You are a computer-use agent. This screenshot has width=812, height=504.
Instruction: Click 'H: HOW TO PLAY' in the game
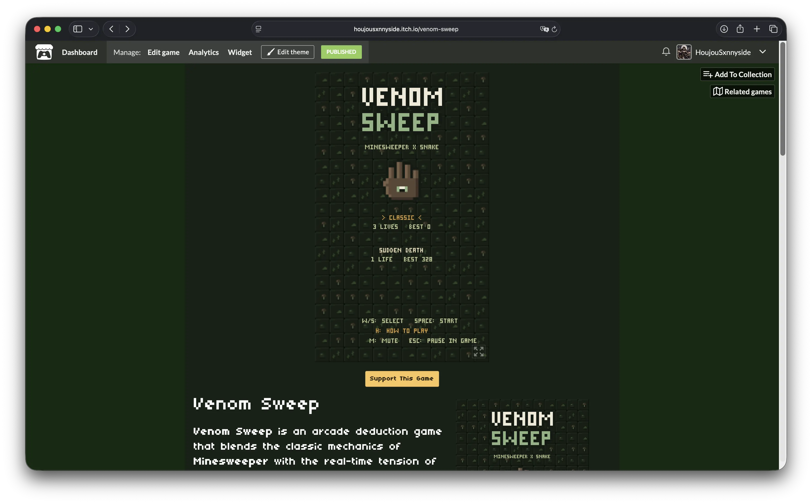[402, 331]
